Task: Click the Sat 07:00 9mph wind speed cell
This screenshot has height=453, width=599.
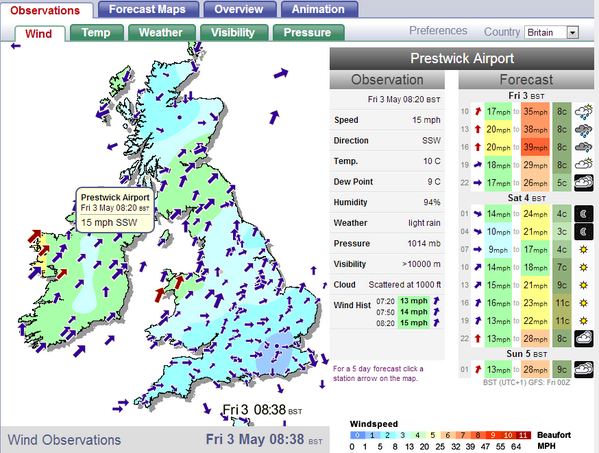Action: (x=498, y=249)
